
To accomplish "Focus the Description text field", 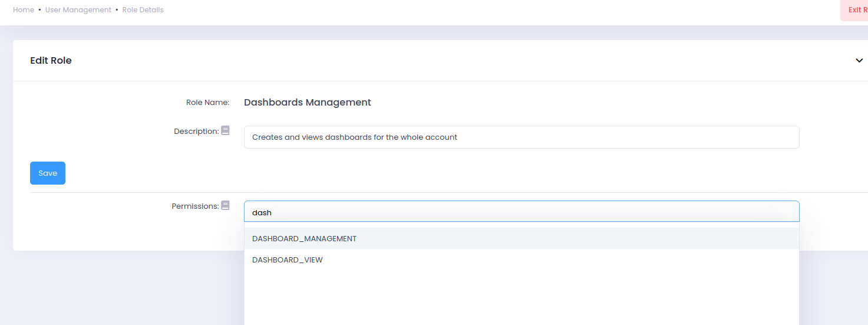I will pyautogui.click(x=521, y=137).
